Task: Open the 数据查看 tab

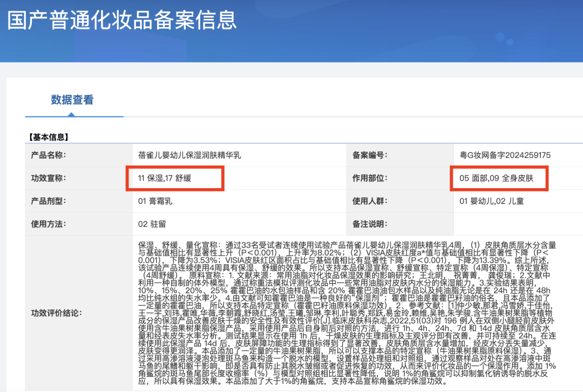Action: click(x=72, y=100)
